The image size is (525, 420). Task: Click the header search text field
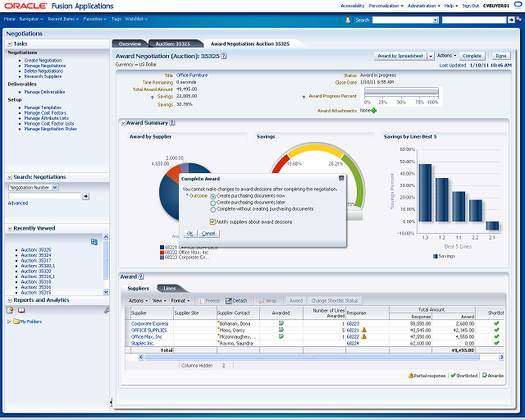474,20
